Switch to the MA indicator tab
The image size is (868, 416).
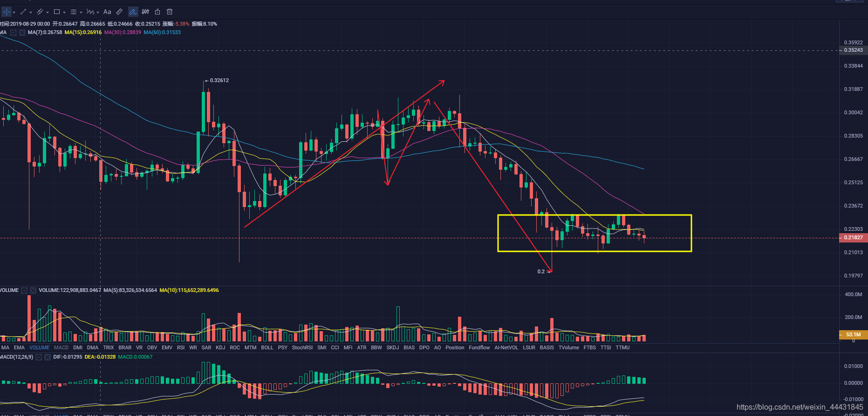coord(5,347)
